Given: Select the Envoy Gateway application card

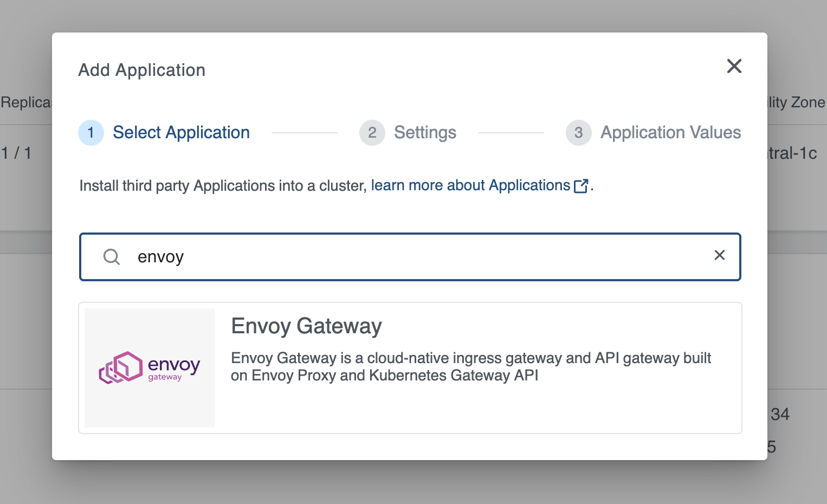Looking at the screenshot, I should pyautogui.click(x=410, y=367).
